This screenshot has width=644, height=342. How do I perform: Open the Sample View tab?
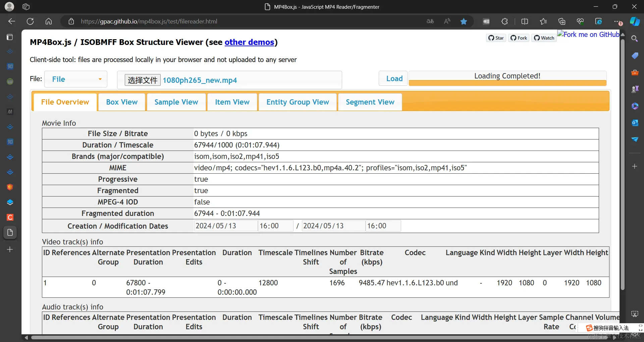pyautogui.click(x=176, y=102)
